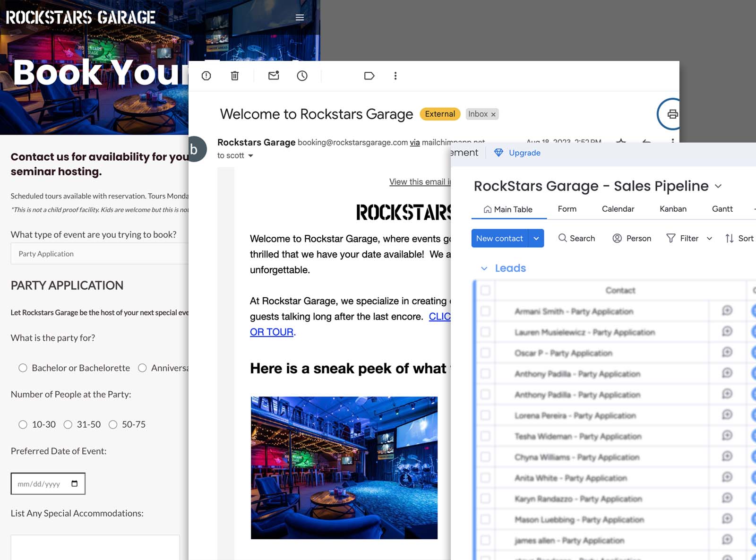Viewport: 756px width, 560px height.
Task: Click the label tag icon
Action: tap(369, 76)
